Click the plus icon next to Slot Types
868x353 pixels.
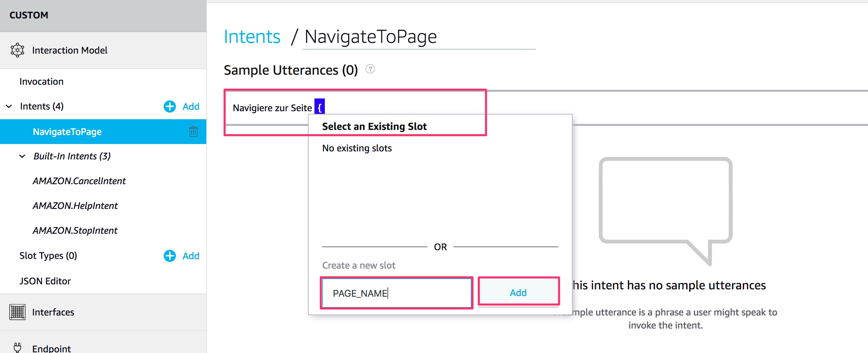(x=169, y=256)
